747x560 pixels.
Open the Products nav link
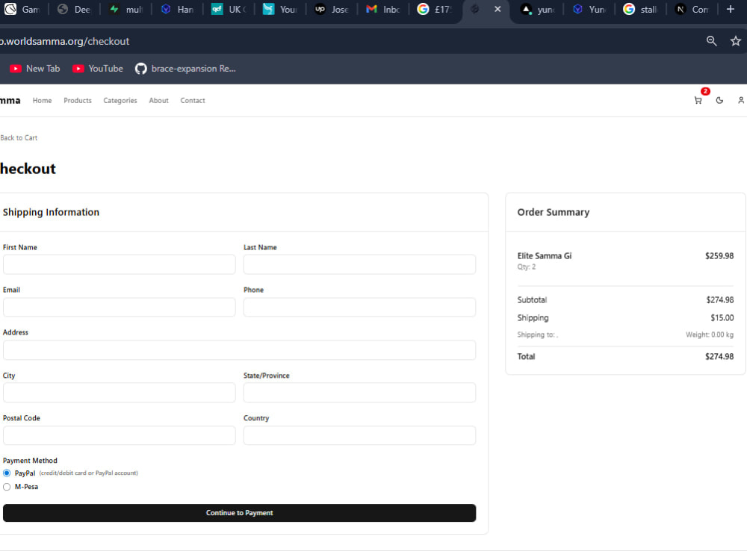78,101
